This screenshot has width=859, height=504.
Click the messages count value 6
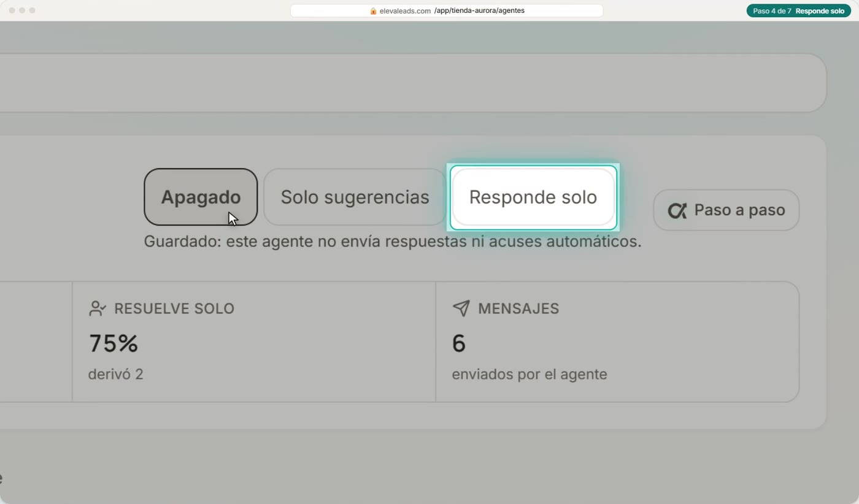coord(459,343)
